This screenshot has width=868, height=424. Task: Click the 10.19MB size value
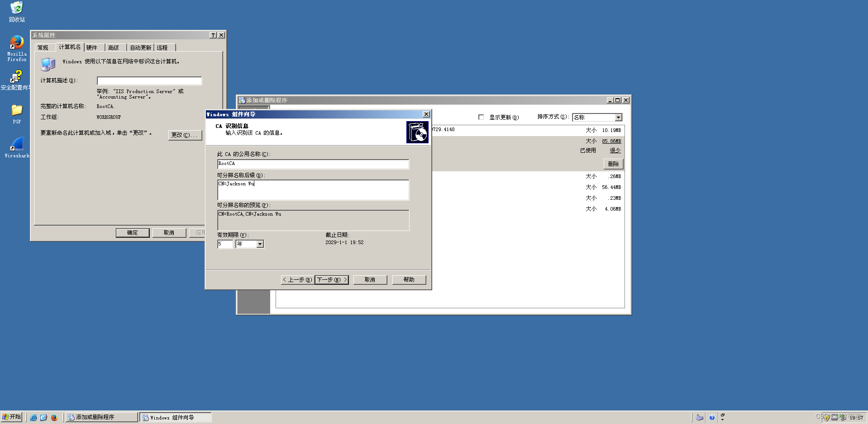pyautogui.click(x=611, y=130)
